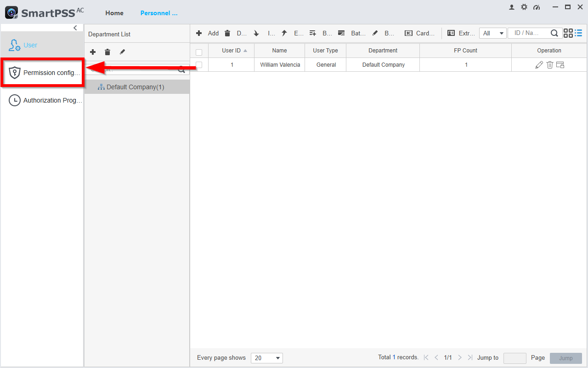Viewport: 588px width, 368px height.
Task: Select the Personnel tab
Action: (159, 13)
